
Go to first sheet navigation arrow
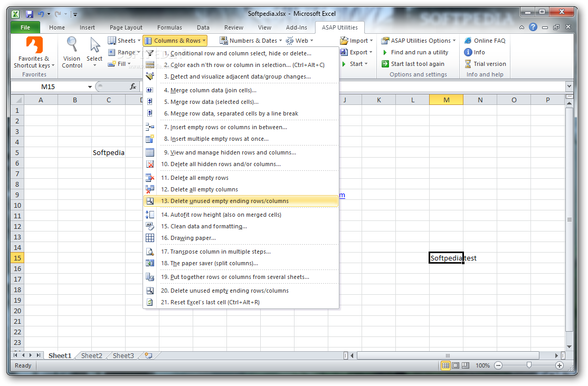(x=15, y=355)
